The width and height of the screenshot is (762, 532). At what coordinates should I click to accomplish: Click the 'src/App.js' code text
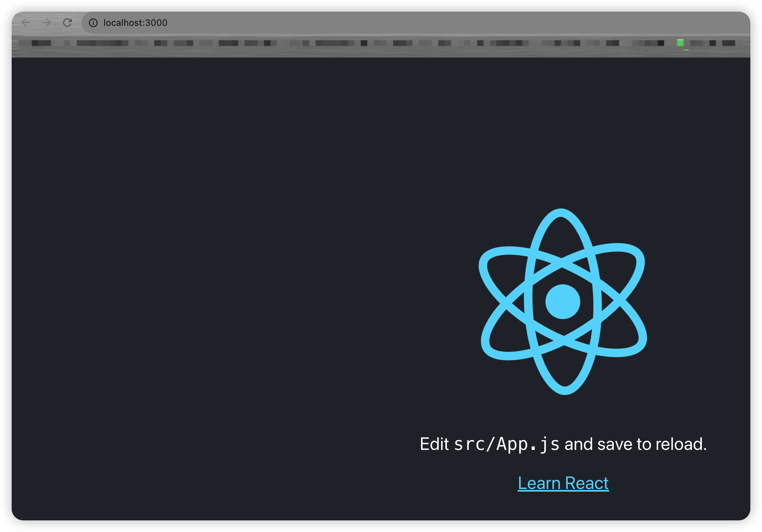point(506,444)
